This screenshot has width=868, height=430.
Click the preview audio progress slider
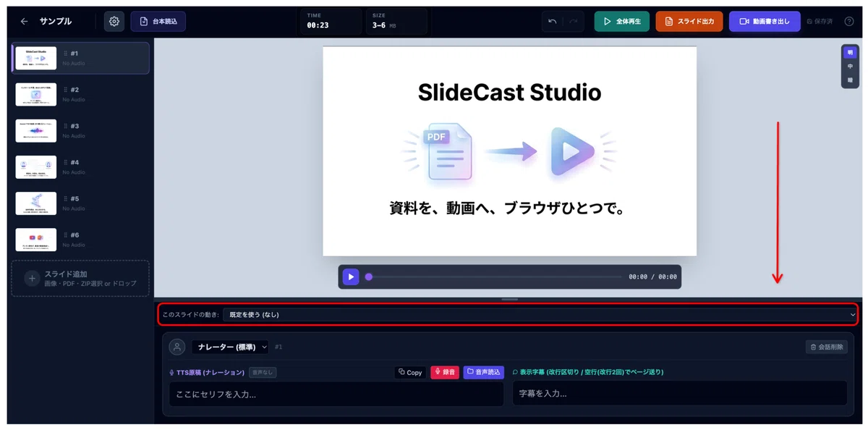click(x=494, y=277)
